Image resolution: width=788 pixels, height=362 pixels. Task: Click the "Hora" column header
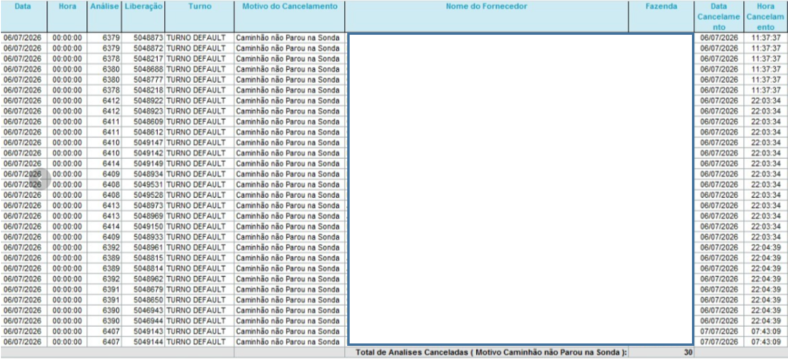67,17
